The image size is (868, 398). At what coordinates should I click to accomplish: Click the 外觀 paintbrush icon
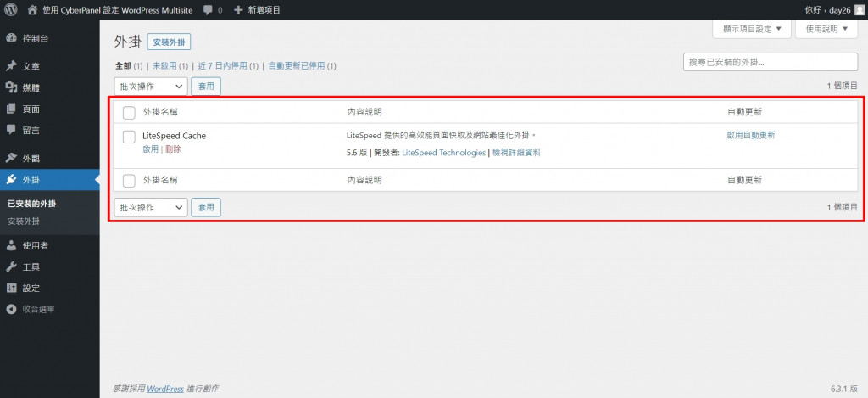(x=11, y=159)
